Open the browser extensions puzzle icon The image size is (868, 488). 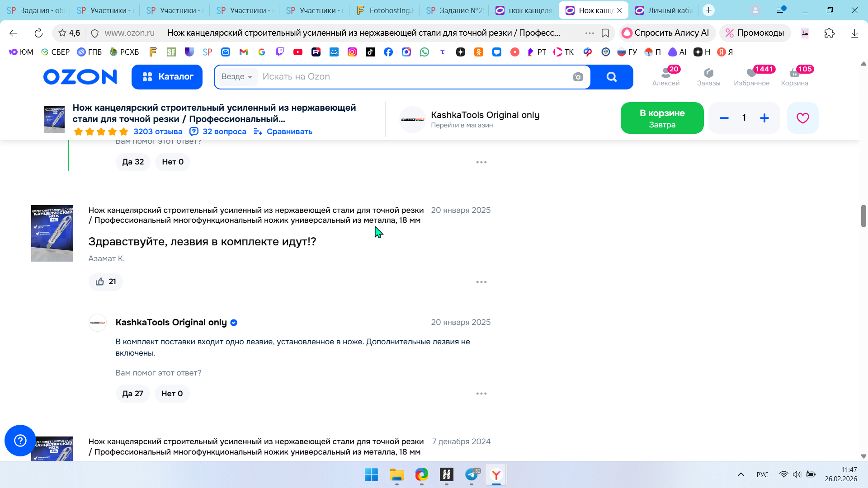(x=829, y=33)
